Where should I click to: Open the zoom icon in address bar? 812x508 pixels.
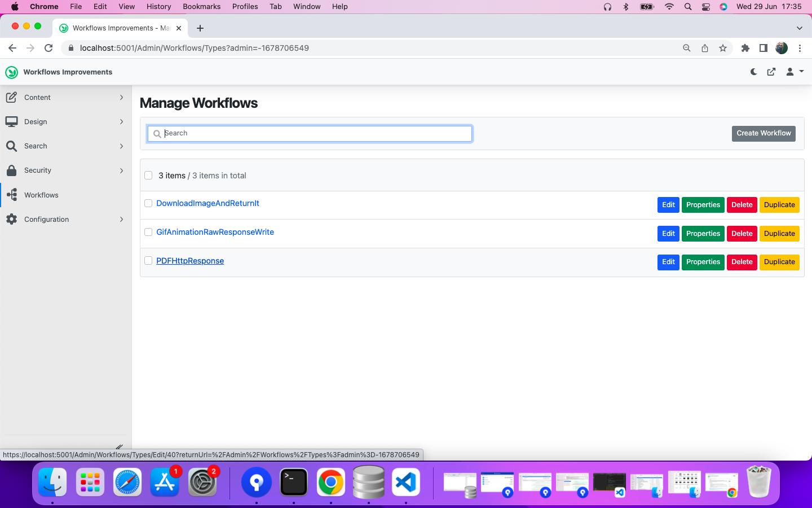click(x=687, y=48)
